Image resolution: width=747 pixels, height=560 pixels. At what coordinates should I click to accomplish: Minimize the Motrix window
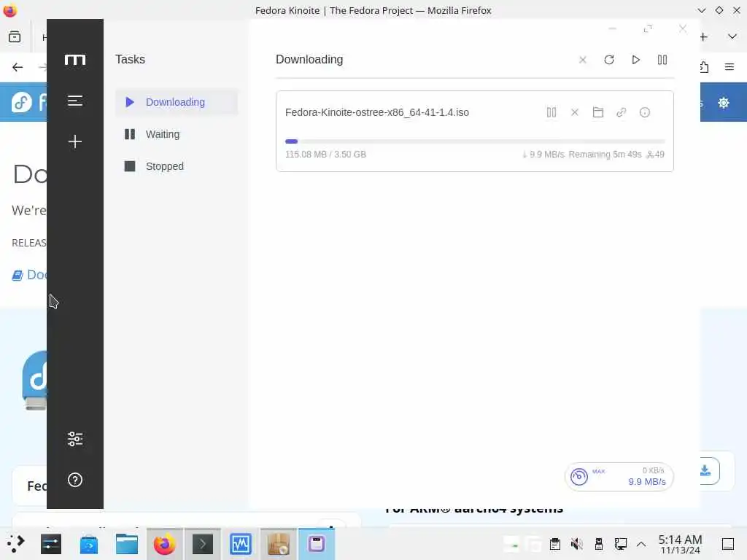[613, 28]
